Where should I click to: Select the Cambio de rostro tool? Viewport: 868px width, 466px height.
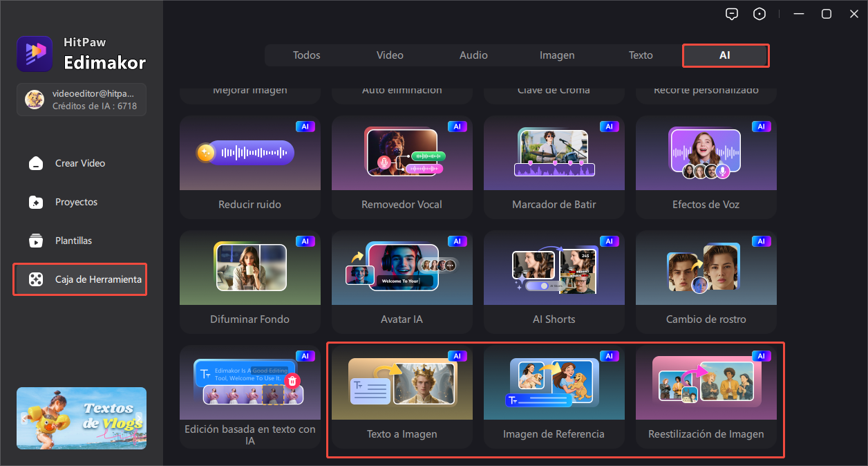pos(706,280)
